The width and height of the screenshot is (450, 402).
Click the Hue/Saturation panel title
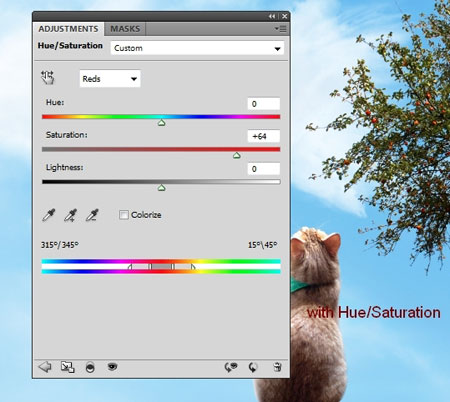coord(70,46)
